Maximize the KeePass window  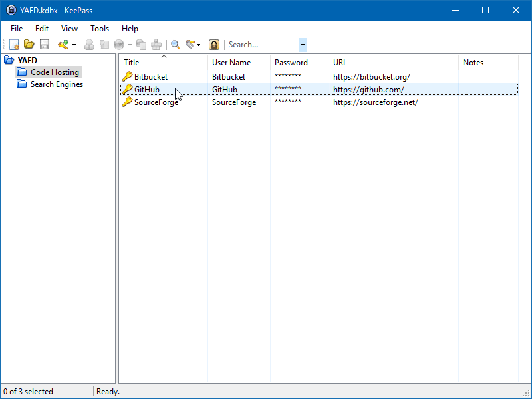coord(485,10)
